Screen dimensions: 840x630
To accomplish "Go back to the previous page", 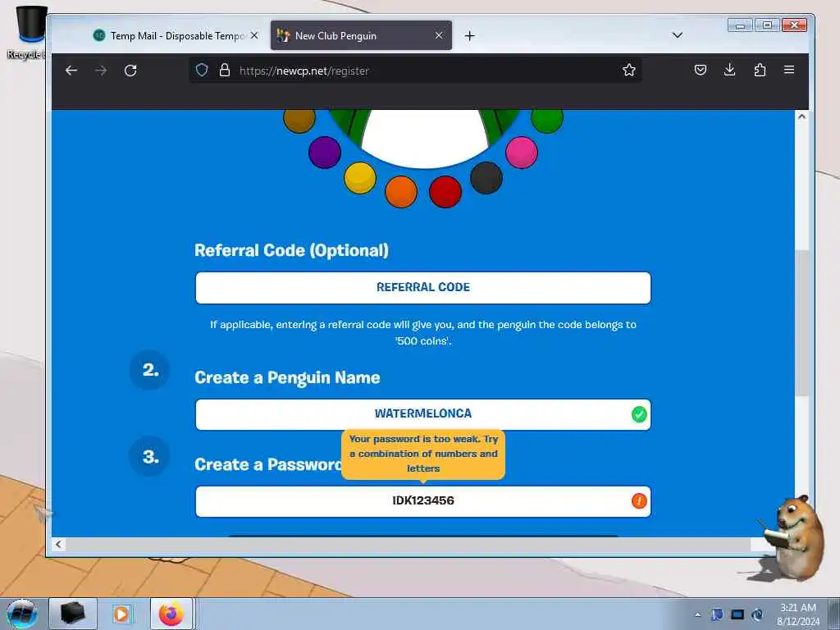I will pyautogui.click(x=71, y=71).
